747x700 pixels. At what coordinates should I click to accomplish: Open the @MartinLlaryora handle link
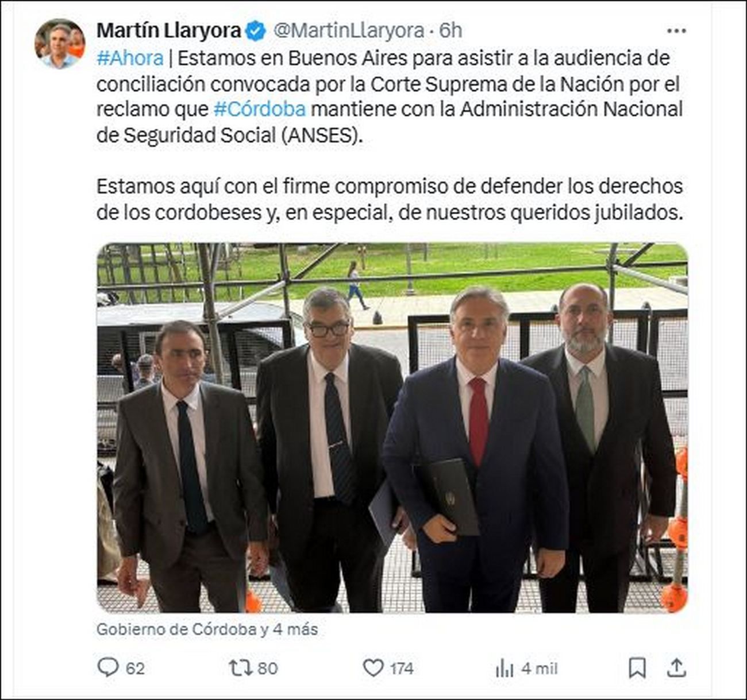pos(348,30)
